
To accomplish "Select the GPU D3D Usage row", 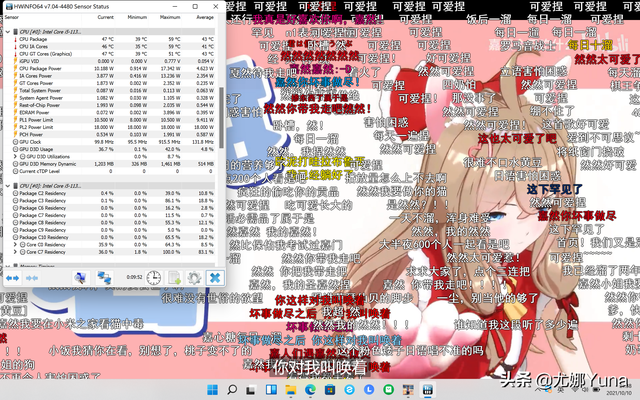I will [109, 149].
